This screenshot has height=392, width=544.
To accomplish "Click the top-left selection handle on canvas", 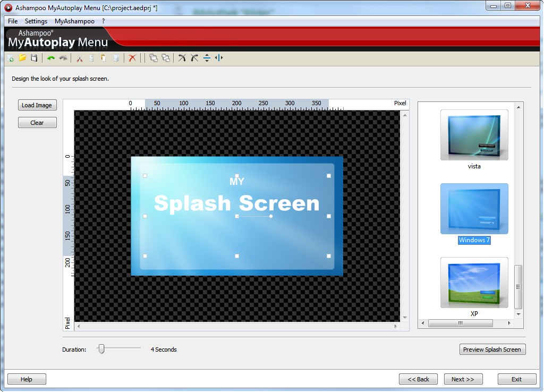I will pyautogui.click(x=145, y=176).
